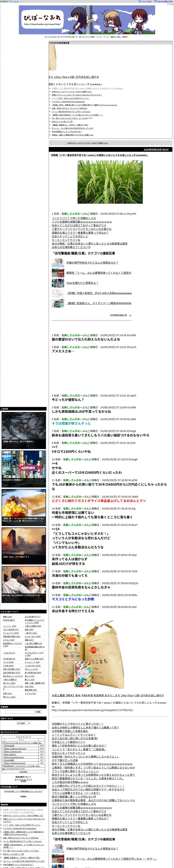Open the まとめ記事以外 (17) category
This screenshot has width=174, height=868.
click(x=32, y=616)
